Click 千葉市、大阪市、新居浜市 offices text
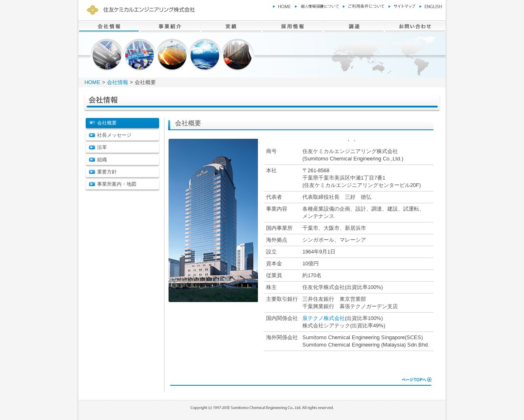The height and width of the screenshot is (420, 524). 334,228
